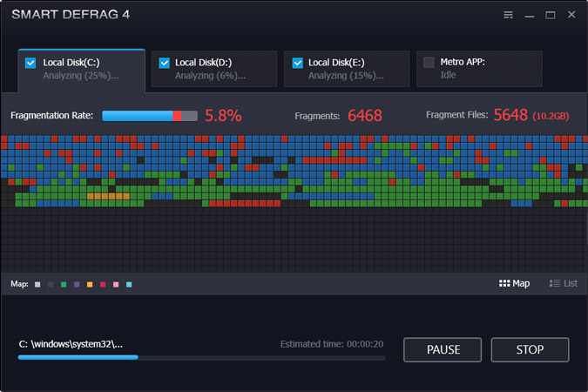588x392 pixels.
Task: Close the Smart Defrag window
Action: tap(571, 15)
